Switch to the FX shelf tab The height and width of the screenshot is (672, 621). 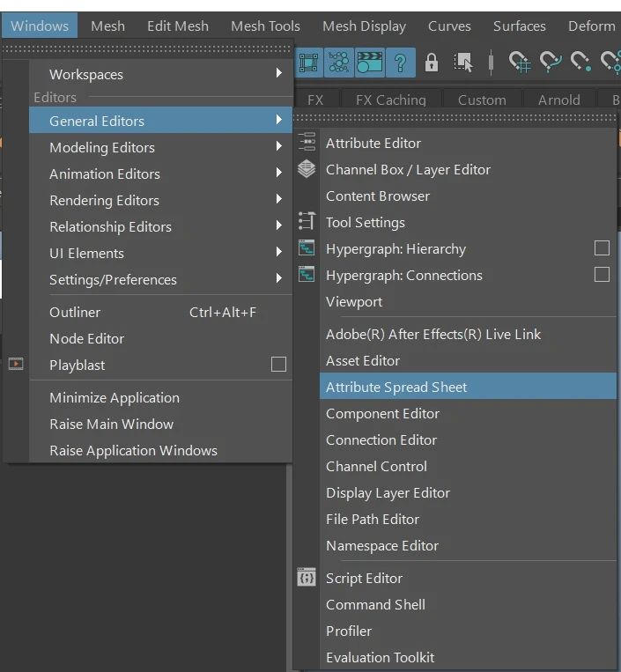(x=315, y=100)
